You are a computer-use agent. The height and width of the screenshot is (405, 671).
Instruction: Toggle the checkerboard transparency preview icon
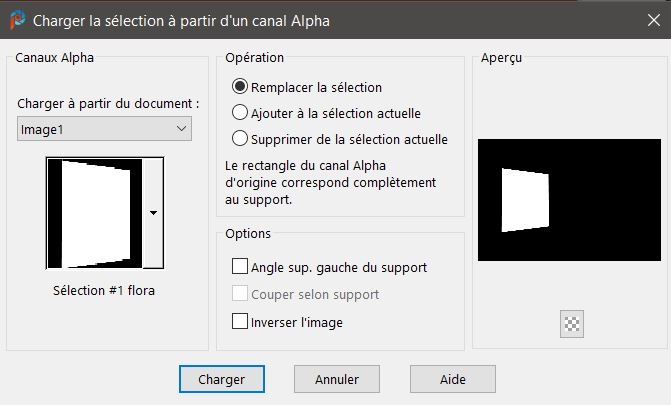coord(573,323)
